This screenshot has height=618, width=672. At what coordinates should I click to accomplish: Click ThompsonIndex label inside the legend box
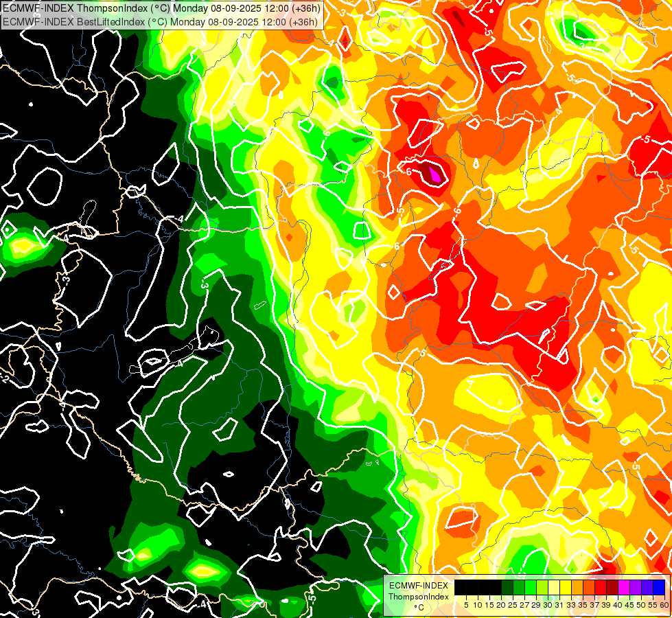pos(419,597)
